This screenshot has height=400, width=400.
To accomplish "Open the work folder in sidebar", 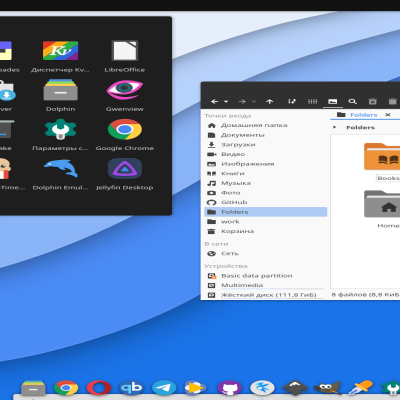I will (265, 222).
